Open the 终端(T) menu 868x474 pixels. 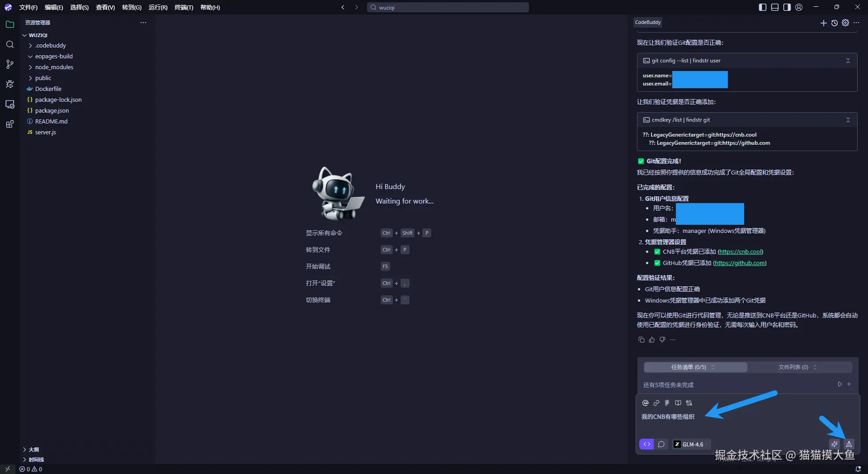[x=184, y=8]
